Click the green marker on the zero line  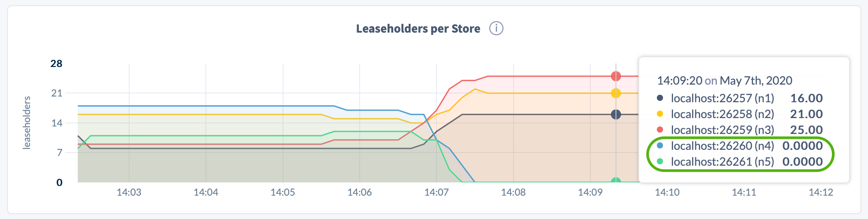click(616, 181)
